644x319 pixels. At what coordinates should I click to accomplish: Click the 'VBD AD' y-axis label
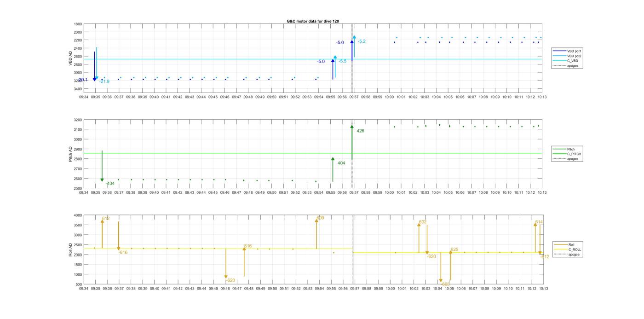click(71, 58)
